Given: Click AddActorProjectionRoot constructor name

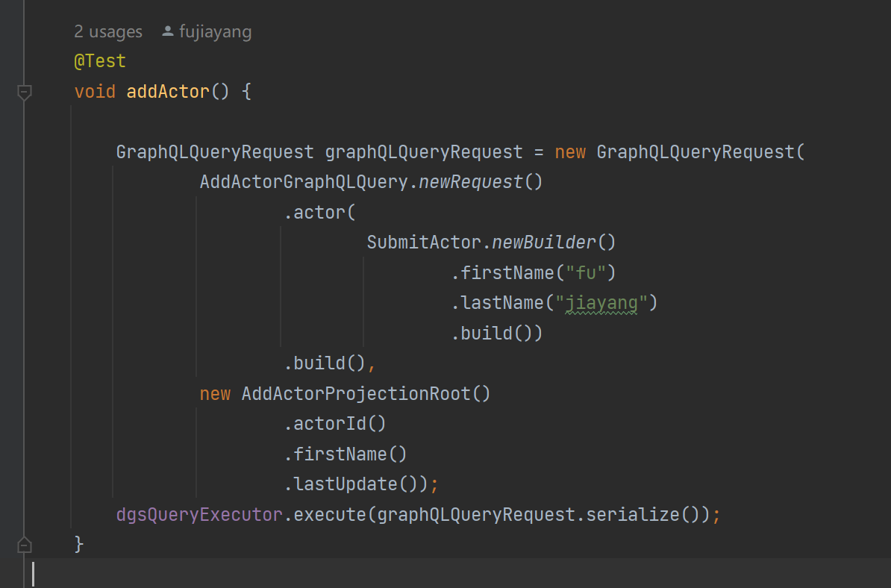Looking at the screenshot, I should pos(356,393).
